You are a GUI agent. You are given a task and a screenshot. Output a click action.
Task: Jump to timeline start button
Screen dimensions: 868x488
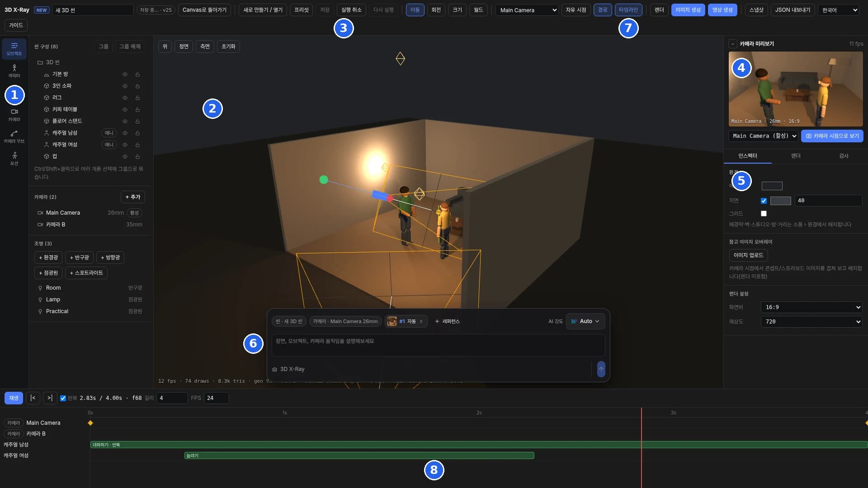click(33, 398)
